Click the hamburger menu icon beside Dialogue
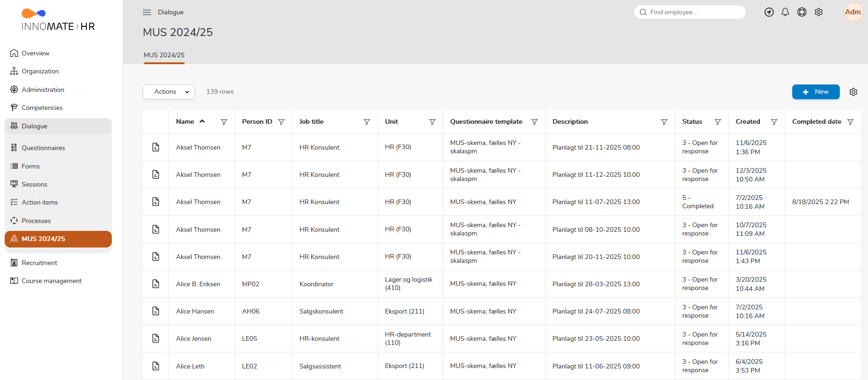 click(147, 12)
